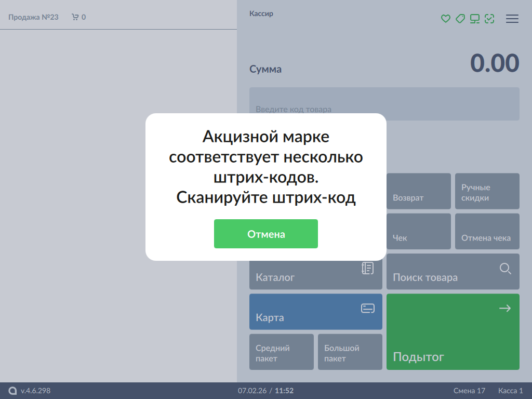Click the Поиск товара magnifier icon
This screenshot has height=399, width=532.
pos(505,268)
